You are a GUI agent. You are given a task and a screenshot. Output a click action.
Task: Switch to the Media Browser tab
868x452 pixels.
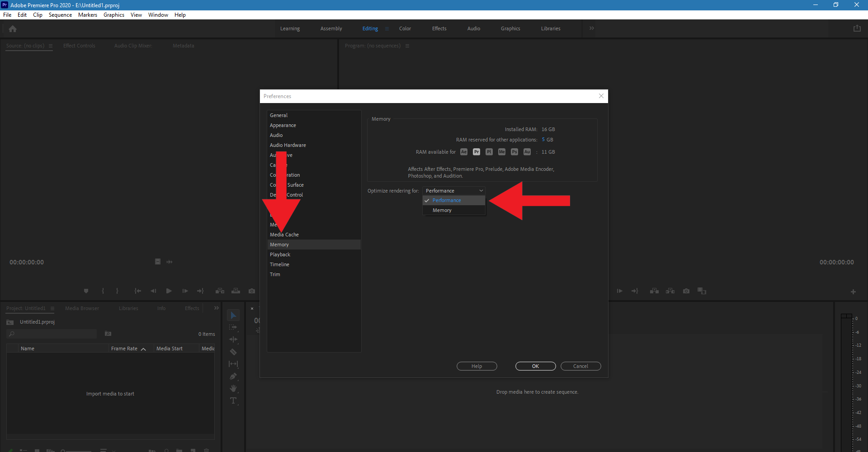point(82,308)
